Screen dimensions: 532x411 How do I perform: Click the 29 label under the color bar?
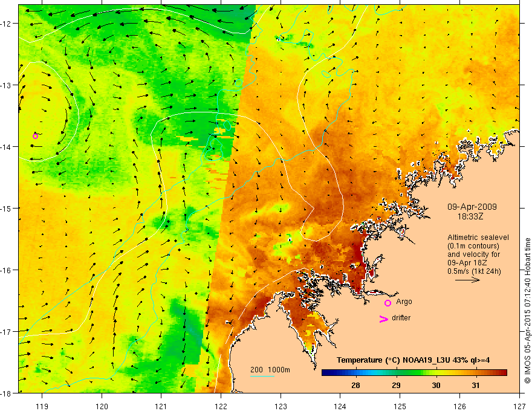point(396,385)
